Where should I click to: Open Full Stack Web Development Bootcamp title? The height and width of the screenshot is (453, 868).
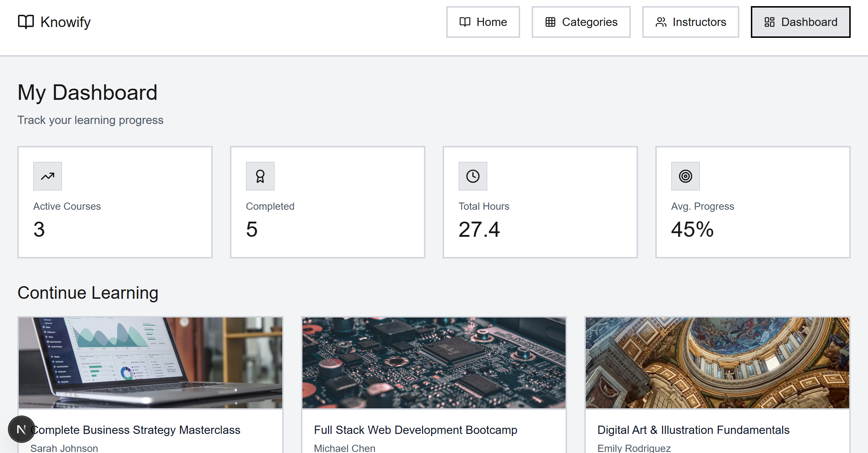415,430
